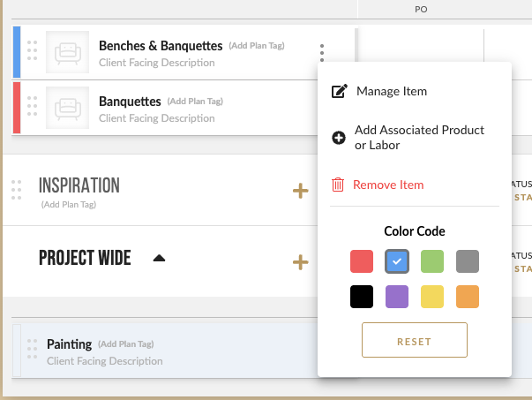Screen dimensions: 532x400
Task: Add a plan tag to Painting
Action: (126, 344)
